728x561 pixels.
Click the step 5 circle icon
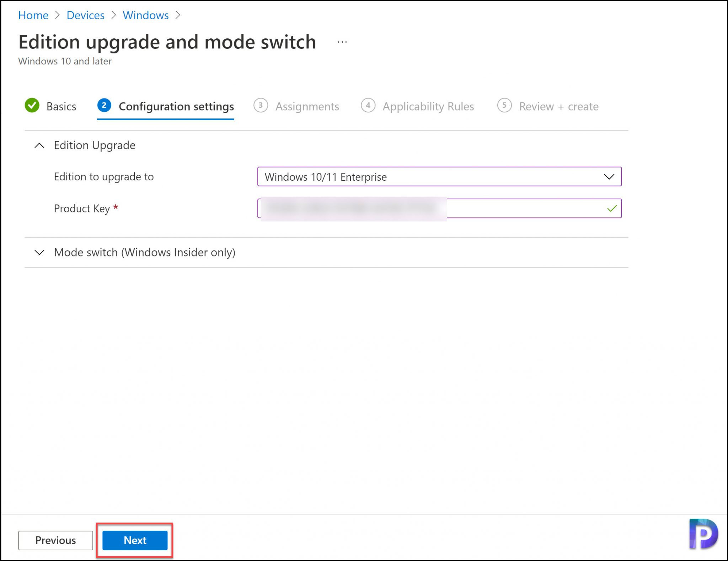[504, 106]
